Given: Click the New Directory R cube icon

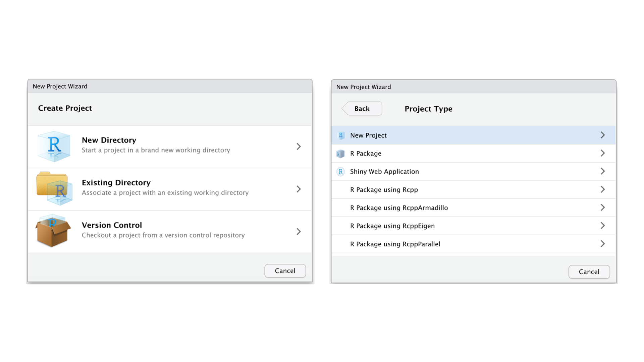Looking at the screenshot, I should (x=54, y=146).
